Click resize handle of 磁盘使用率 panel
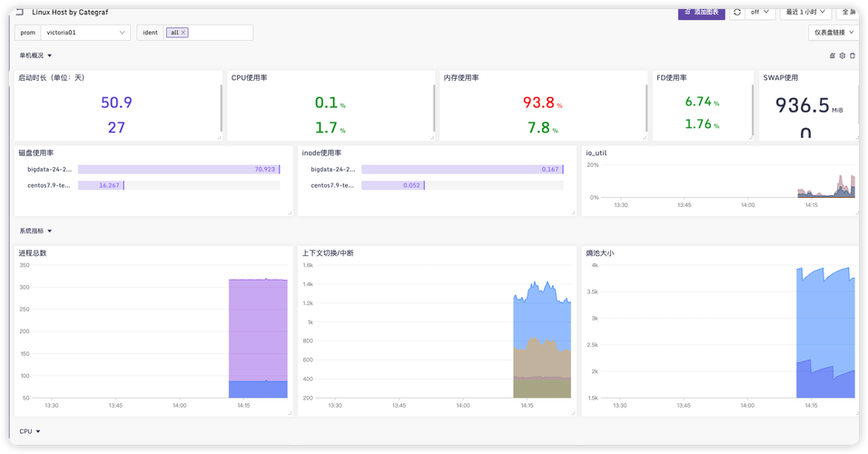 tap(290, 213)
